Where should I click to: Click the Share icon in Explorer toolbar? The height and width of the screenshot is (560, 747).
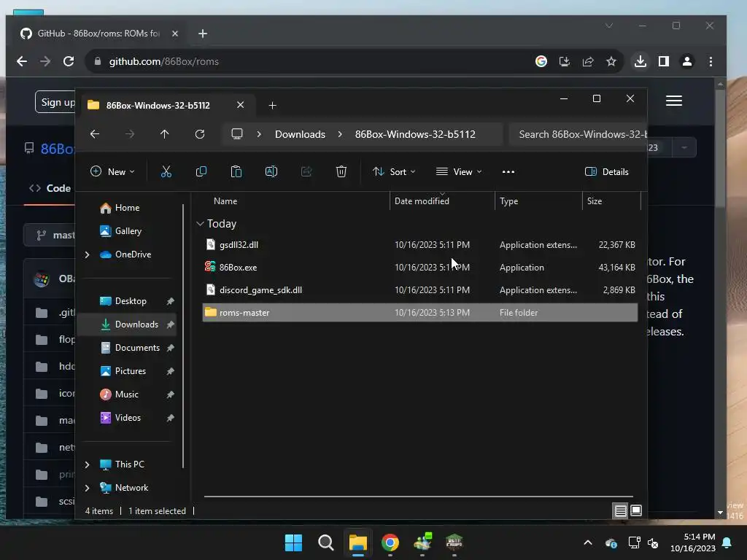pos(306,172)
